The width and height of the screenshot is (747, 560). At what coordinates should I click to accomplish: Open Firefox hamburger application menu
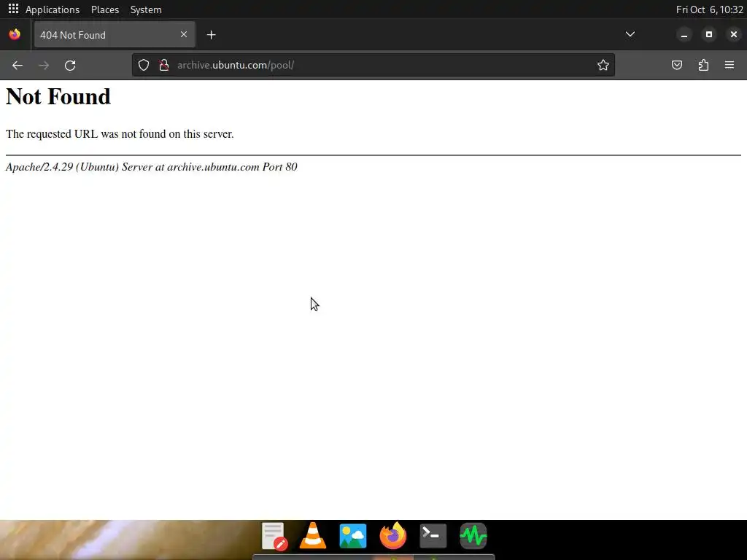(729, 65)
